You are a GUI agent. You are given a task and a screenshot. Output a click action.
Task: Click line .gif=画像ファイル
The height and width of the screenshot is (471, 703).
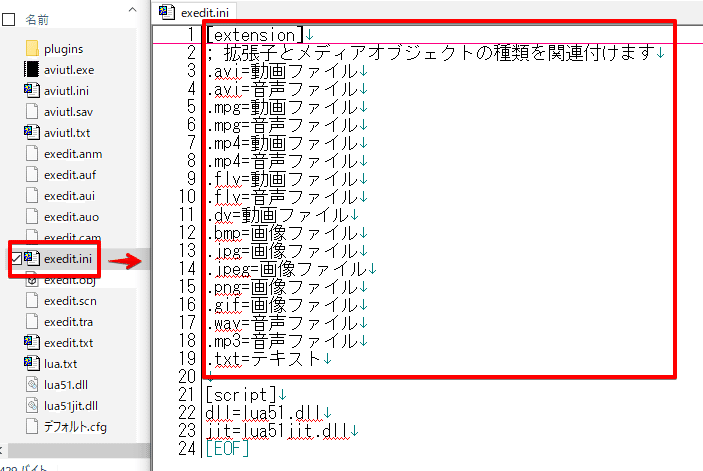pyautogui.click(x=282, y=305)
